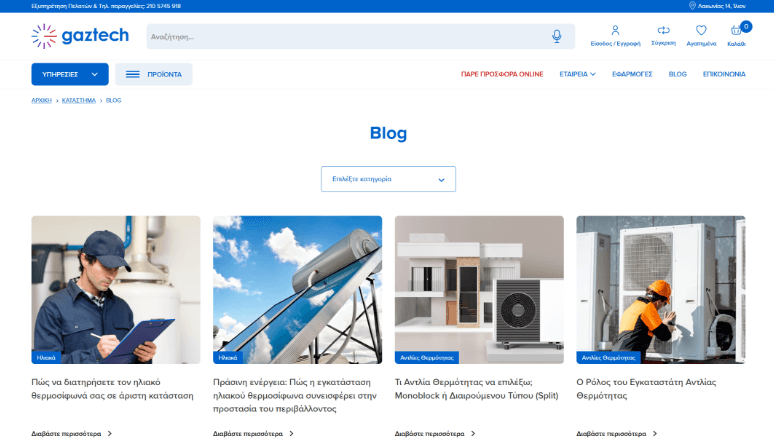Viewport: 774px width, 446px height.
Task: Open solar panel water heater article thumbnail
Action: tap(297, 289)
